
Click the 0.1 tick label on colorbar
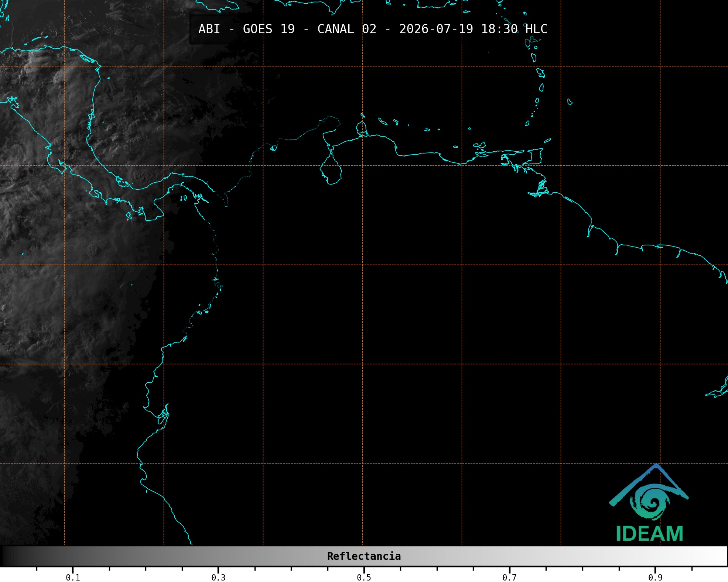tap(73, 577)
